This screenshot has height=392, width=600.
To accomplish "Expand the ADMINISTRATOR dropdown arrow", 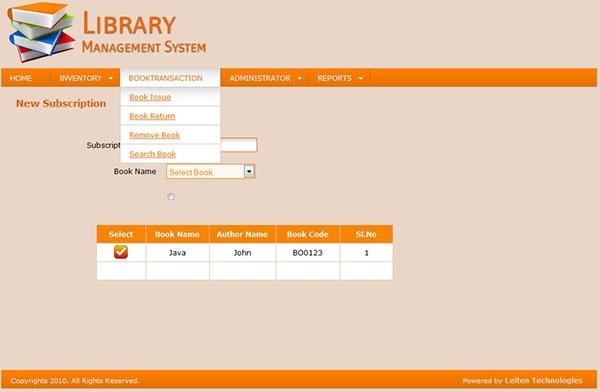I will click(300, 78).
